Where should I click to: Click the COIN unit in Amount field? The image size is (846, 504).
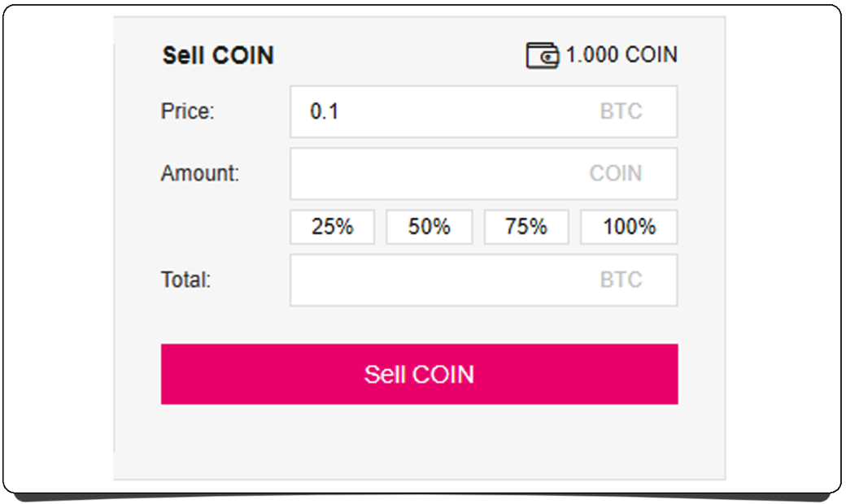[616, 173]
